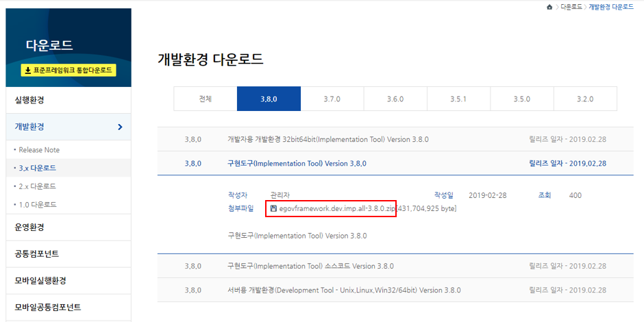Select the 3.x 다운로드 submenu item
The image size is (644, 322).
tap(38, 168)
